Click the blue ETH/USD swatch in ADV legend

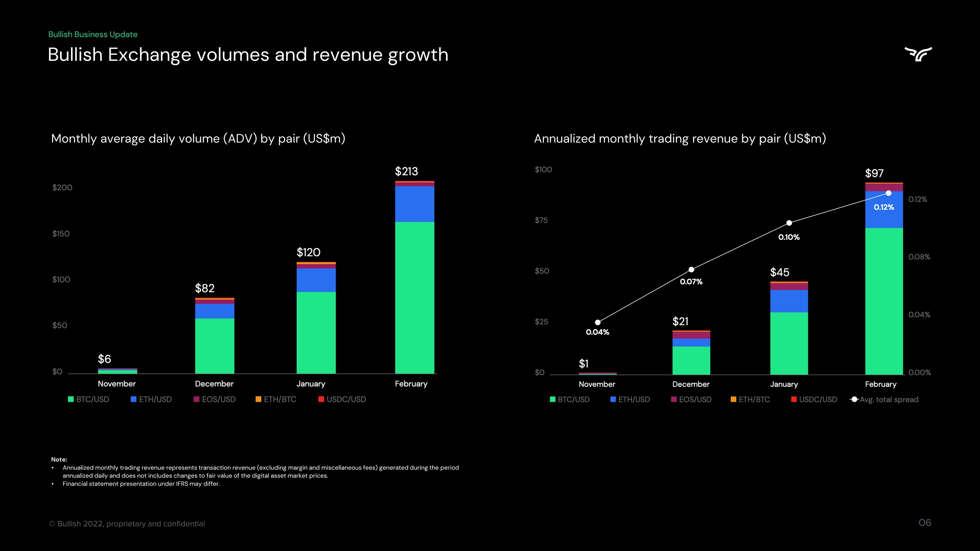point(133,399)
